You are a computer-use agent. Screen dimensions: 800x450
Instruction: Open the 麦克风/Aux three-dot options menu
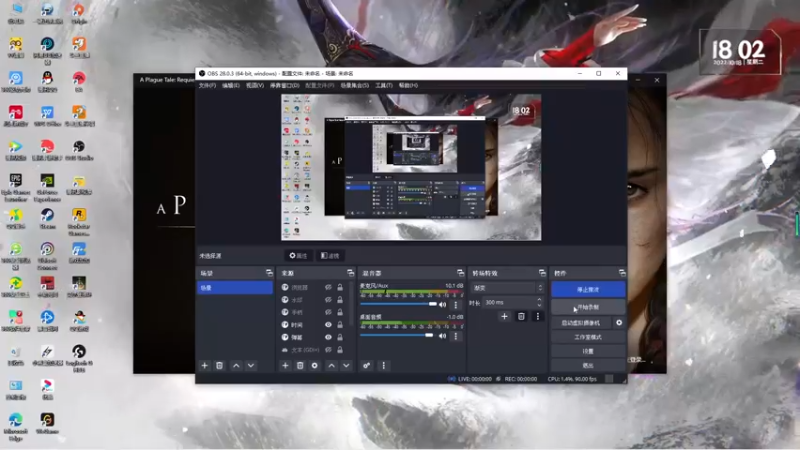click(x=456, y=305)
